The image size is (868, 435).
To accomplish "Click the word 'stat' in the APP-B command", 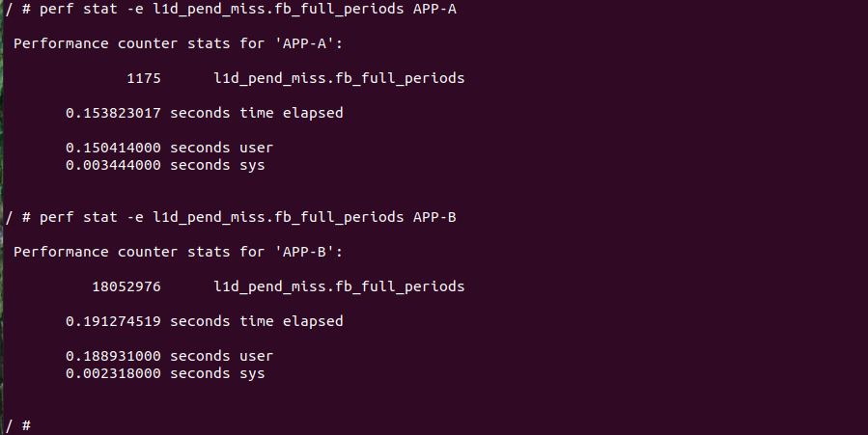I will (100, 217).
